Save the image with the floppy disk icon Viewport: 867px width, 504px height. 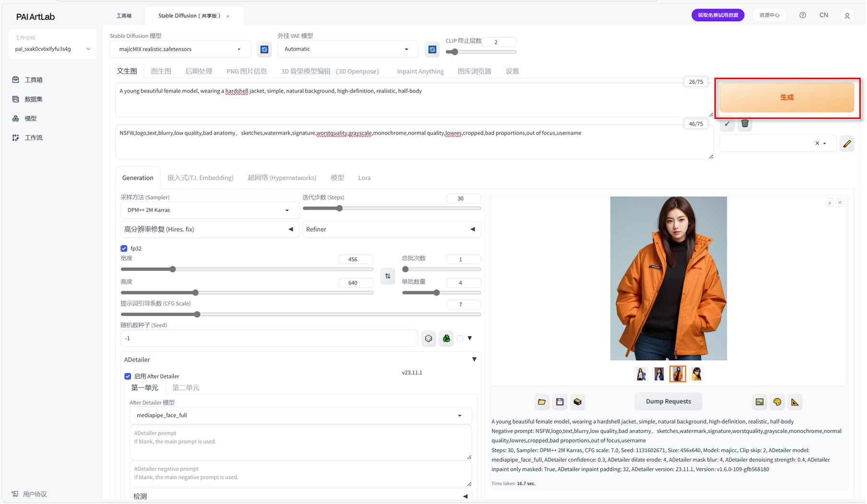(559, 402)
